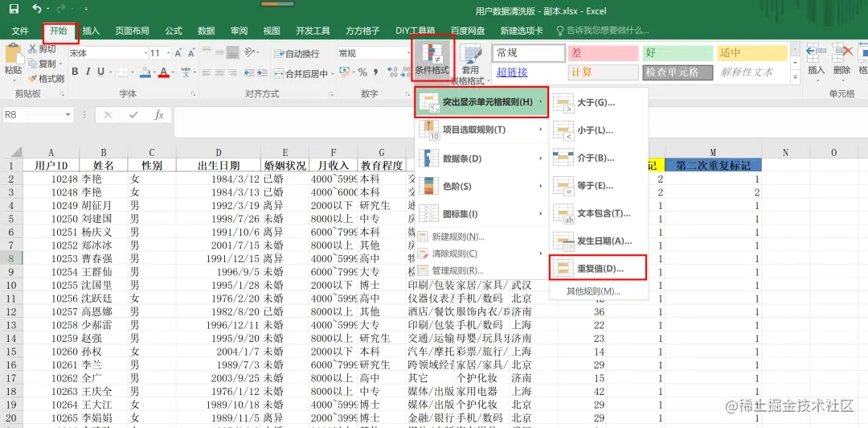The height and width of the screenshot is (428, 868).
Task: Switch to the 数据 (Data) tab
Action: point(207,31)
